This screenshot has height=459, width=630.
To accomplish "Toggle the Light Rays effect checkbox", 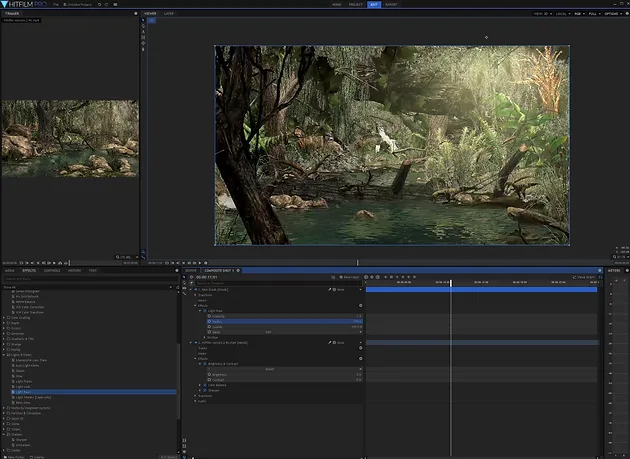I will coord(205,311).
